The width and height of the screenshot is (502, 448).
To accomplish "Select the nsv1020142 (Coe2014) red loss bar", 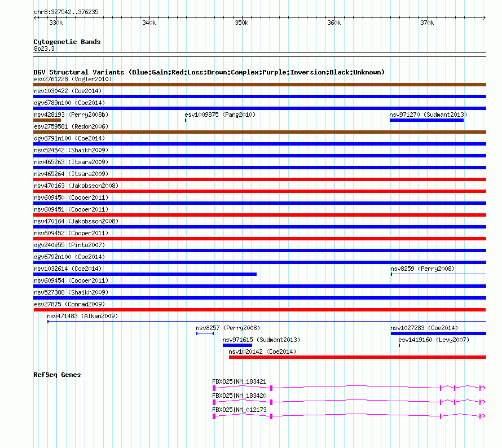I will pos(358,357).
